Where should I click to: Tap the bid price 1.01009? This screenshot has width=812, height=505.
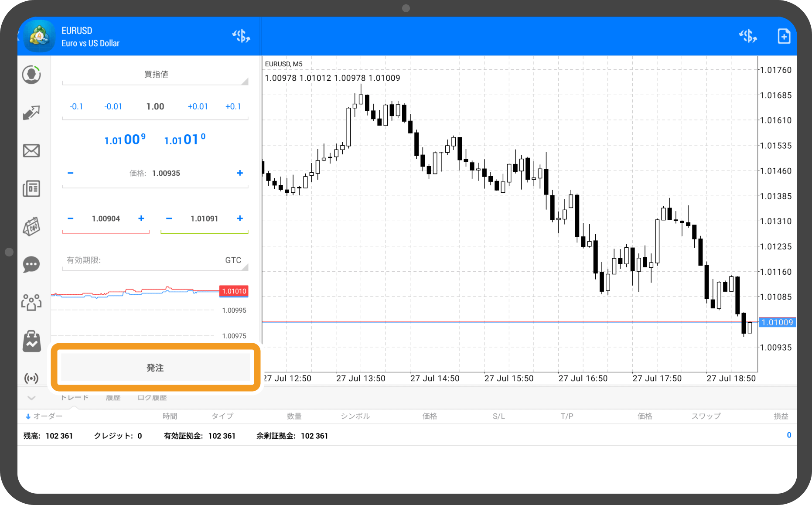click(x=125, y=140)
